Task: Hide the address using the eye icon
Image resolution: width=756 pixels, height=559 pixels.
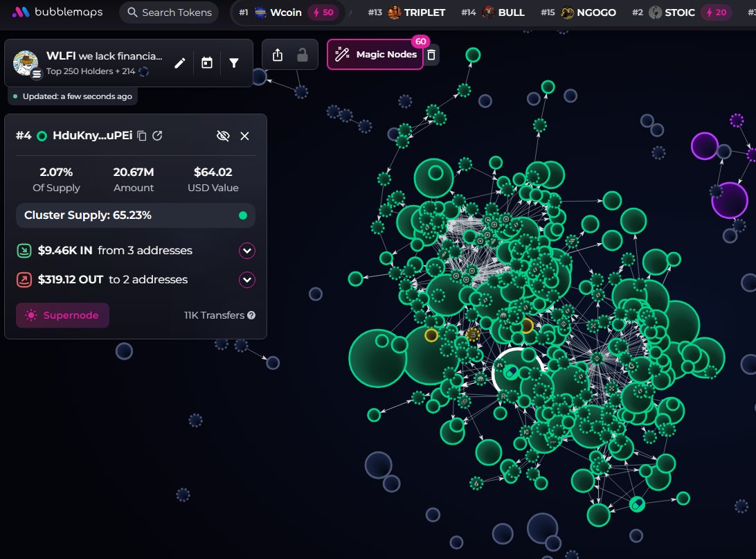Action: point(223,136)
